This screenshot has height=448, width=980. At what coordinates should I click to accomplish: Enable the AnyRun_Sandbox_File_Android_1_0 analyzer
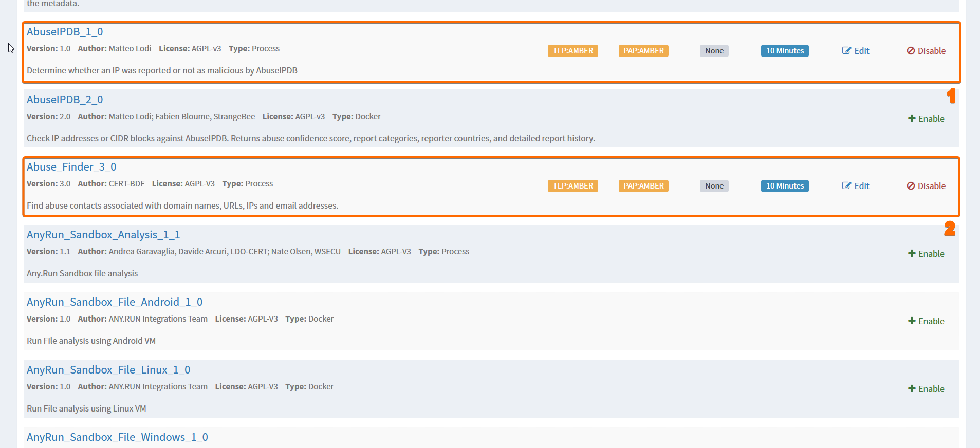point(926,321)
